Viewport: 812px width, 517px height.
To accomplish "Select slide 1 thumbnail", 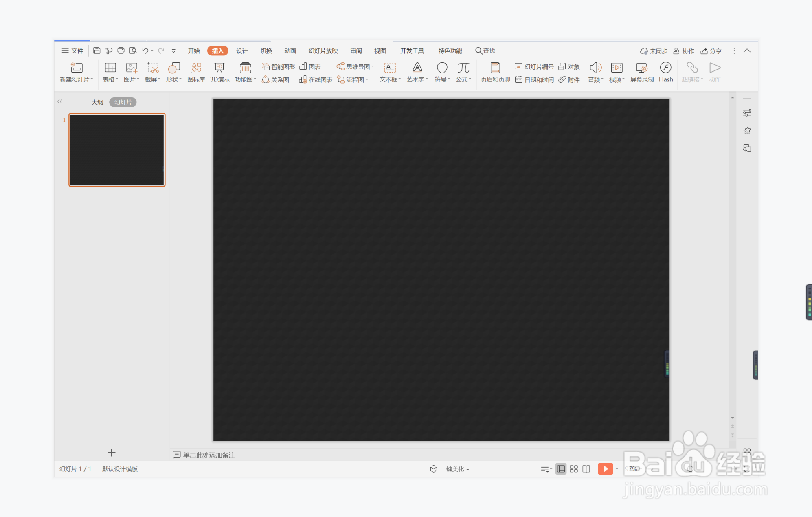I will tap(117, 150).
